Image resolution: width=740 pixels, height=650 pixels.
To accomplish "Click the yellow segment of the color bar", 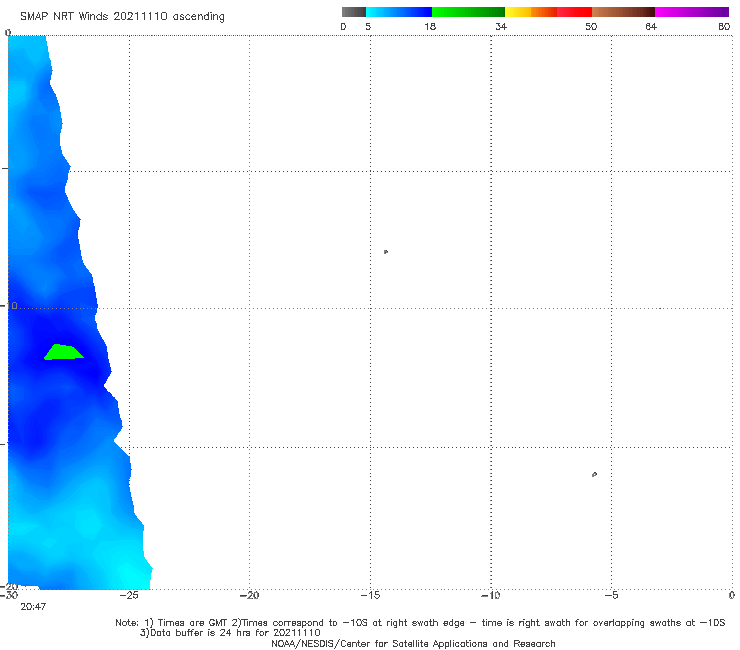I will click(x=518, y=12).
